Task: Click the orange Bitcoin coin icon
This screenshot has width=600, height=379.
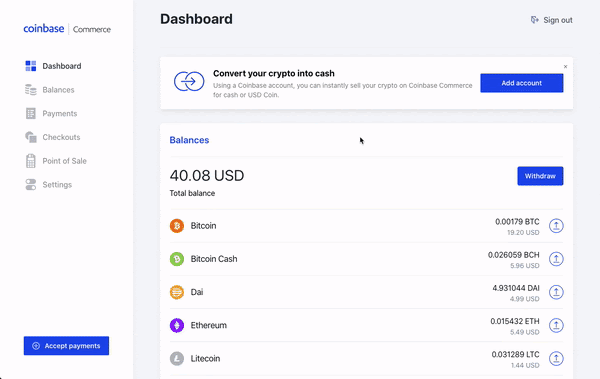Action: (177, 226)
